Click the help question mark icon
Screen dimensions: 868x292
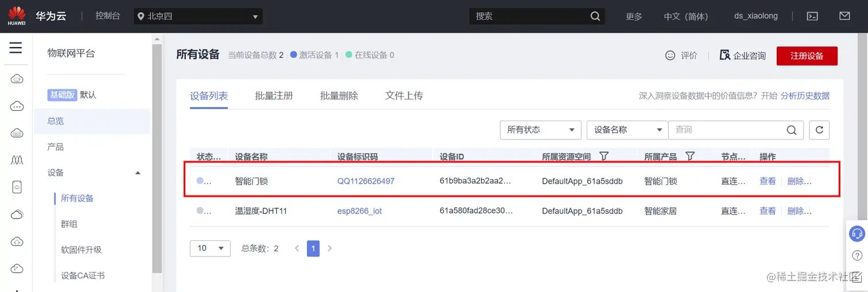857,255
